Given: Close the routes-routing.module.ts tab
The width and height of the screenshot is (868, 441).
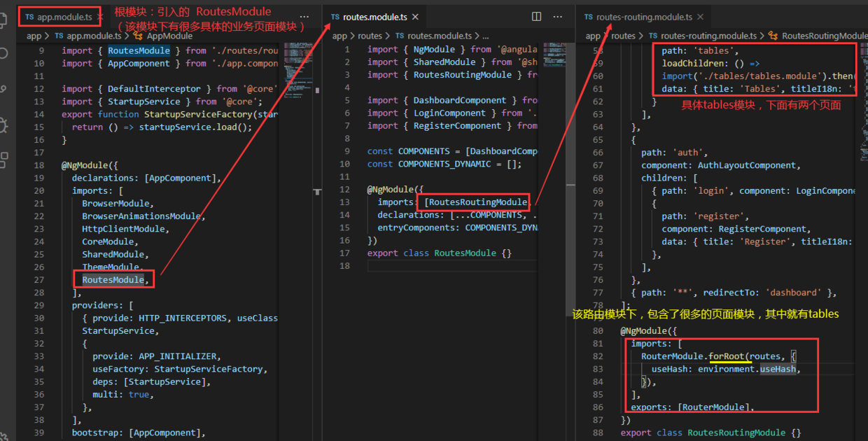Looking at the screenshot, I should pyautogui.click(x=701, y=17).
